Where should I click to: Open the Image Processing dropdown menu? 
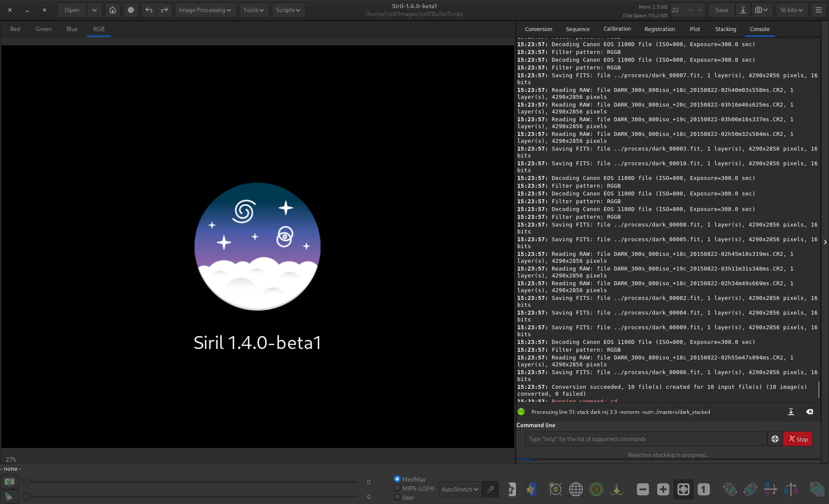point(206,10)
